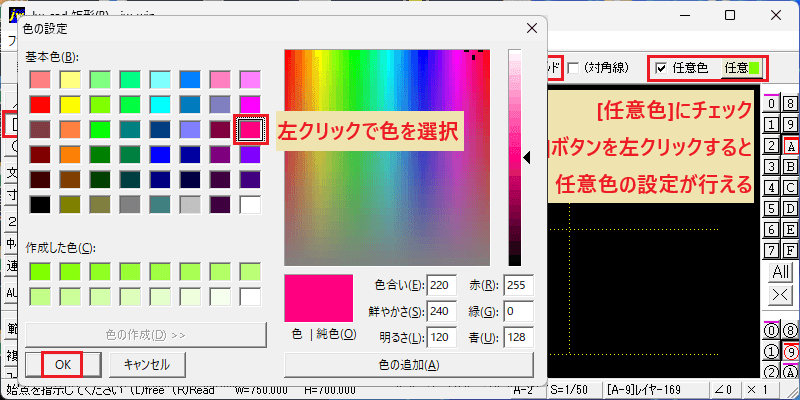The height and width of the screenshot is (400, 800).
Task: Focus the 青(U) value field
Action: [x=518, y=337]
